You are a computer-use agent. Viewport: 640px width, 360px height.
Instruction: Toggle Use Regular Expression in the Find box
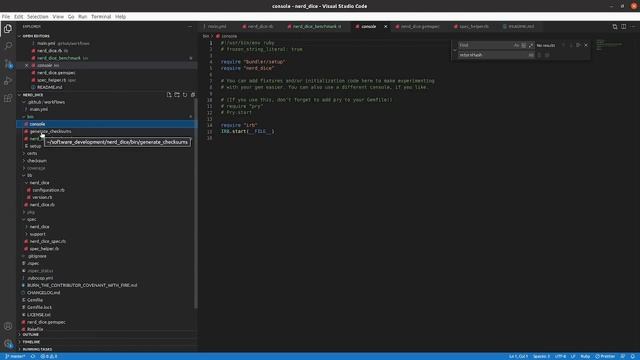(531, 45)
